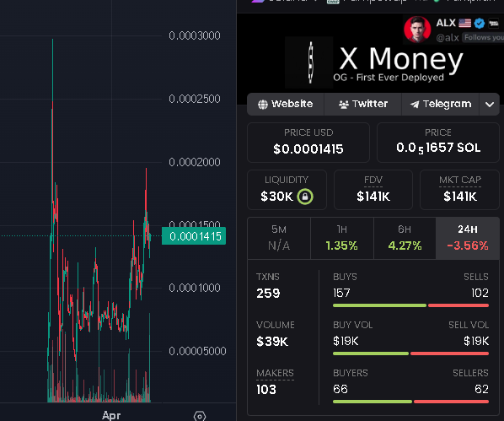Open the Twitter link button
The image size is (504, 421).
363,104
